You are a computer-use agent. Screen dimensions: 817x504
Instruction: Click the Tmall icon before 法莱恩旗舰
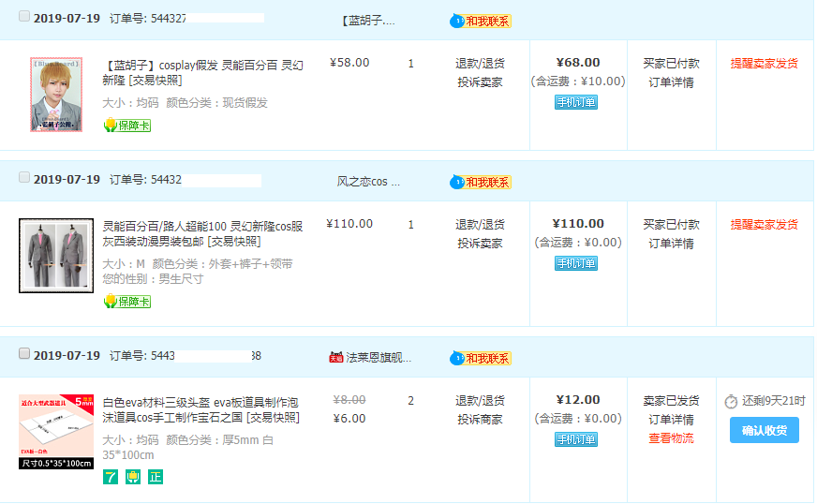coord(336,358)
